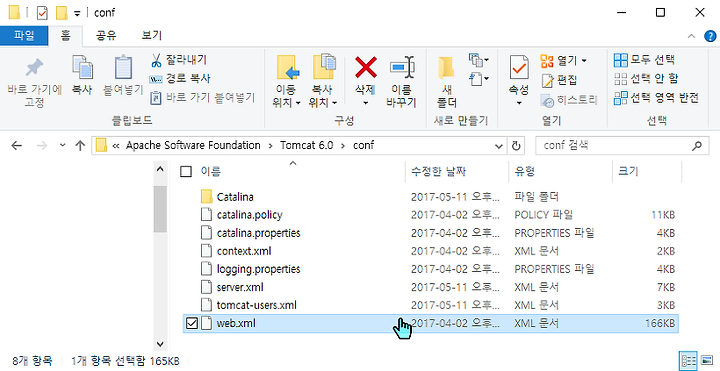Image resolution: width=720 pixels, height=371 pixels.
Task: Click the quick access Properties icon in the title bar
Action: pyautogui.click(x=42, y=13)
